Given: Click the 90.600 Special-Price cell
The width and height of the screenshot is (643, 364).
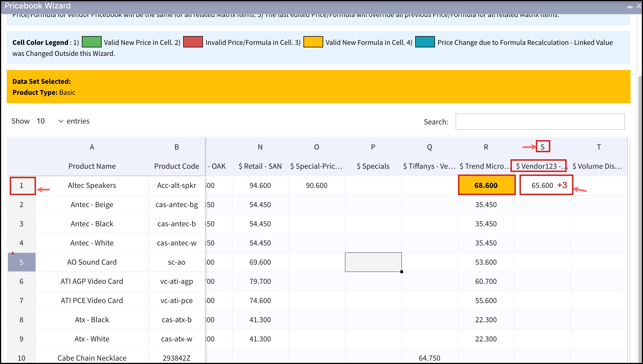Looking at the screenshot, I should (317, 186).
